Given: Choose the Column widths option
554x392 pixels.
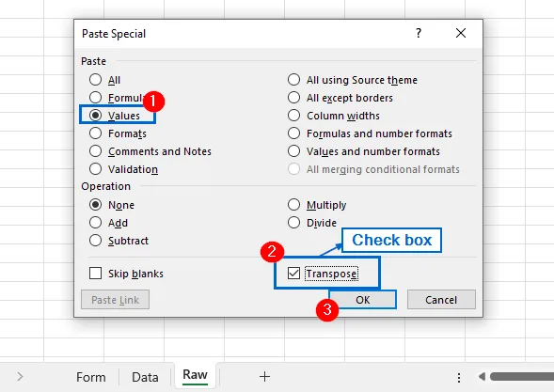Looking at the screenshot, I should [x=294, y=116].
